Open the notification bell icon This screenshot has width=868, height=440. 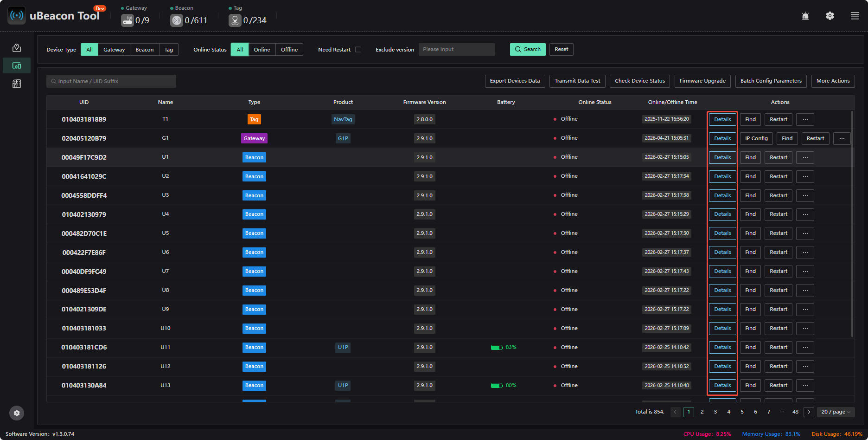coord(805,16)
